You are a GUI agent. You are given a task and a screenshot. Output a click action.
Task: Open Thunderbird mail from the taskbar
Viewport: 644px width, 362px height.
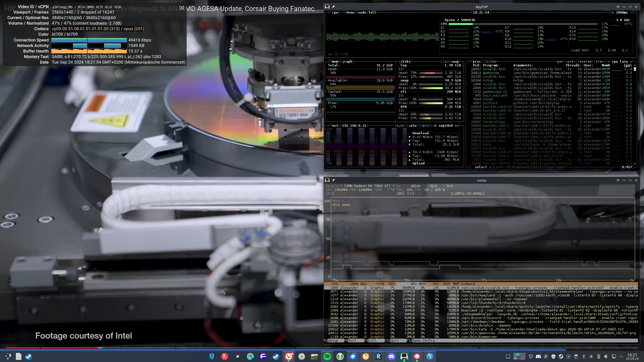tap(353, 356)
